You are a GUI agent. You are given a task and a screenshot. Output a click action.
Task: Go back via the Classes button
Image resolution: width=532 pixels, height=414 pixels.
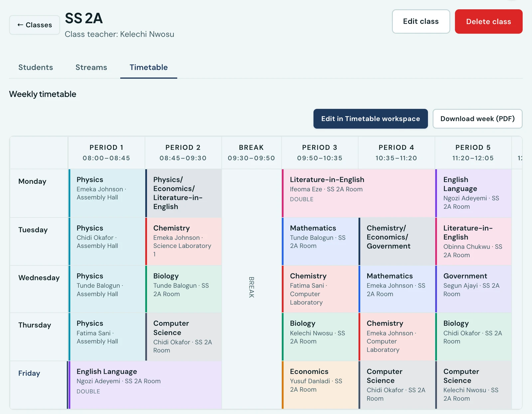pyautogui.click(x=35, y=25)
